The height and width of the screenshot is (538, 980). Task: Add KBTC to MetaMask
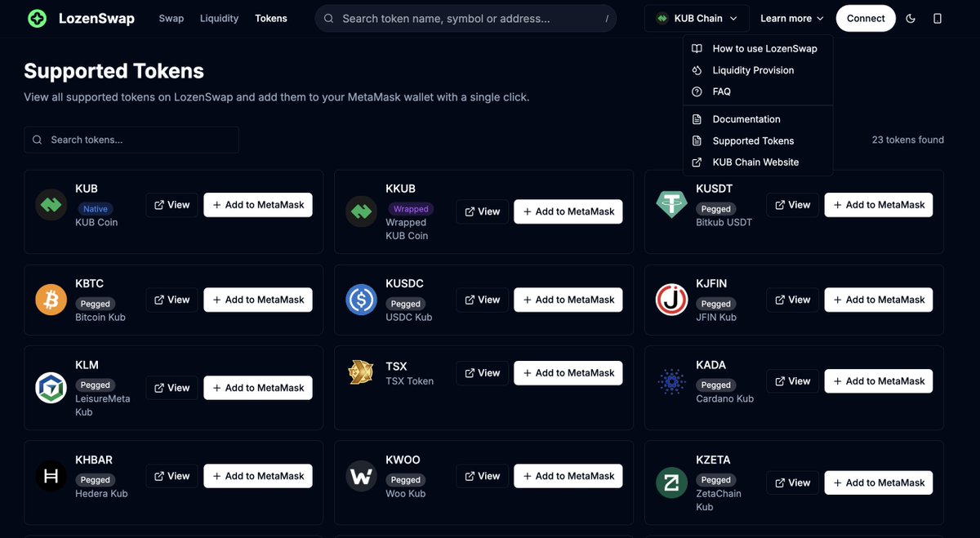(258, 300)
